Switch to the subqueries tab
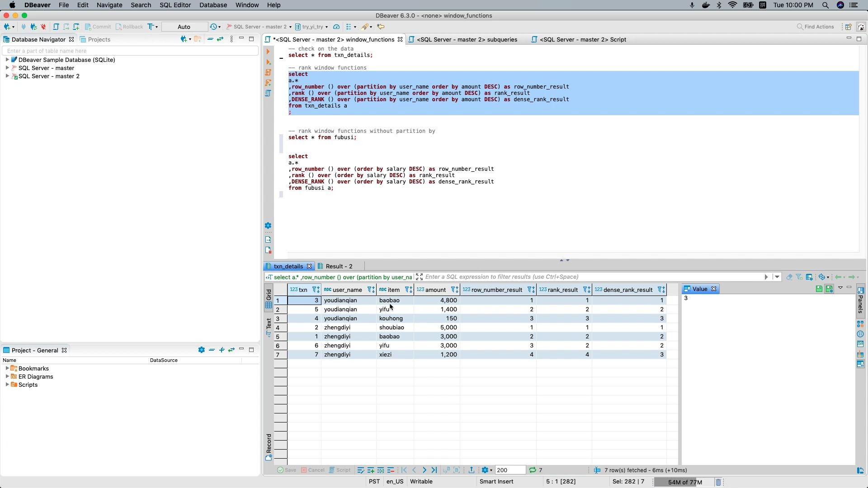This screenshot has height=488, width=868. (x=467, y=39)
